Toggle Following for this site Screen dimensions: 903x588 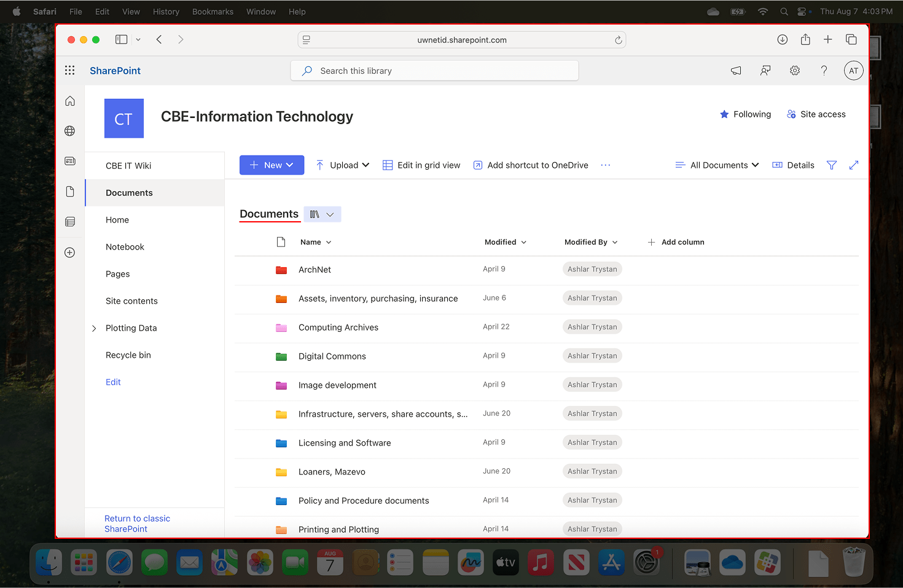coord(745,114)
